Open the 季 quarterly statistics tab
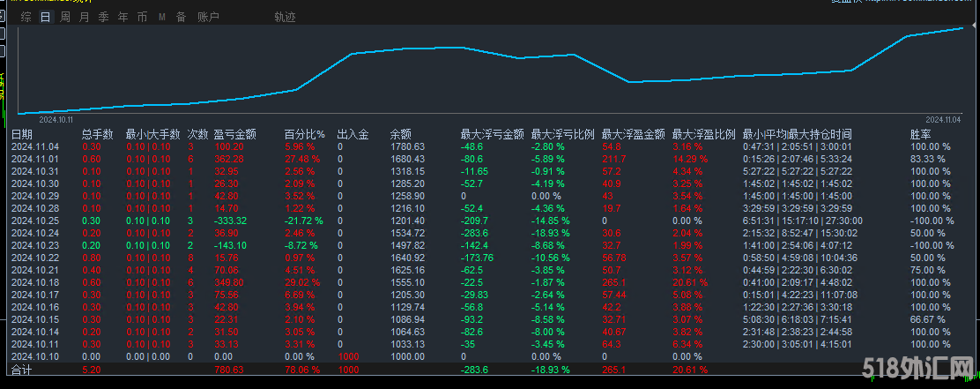The height and width of the screenshot is (389, 980). click(x=103, y=17)
